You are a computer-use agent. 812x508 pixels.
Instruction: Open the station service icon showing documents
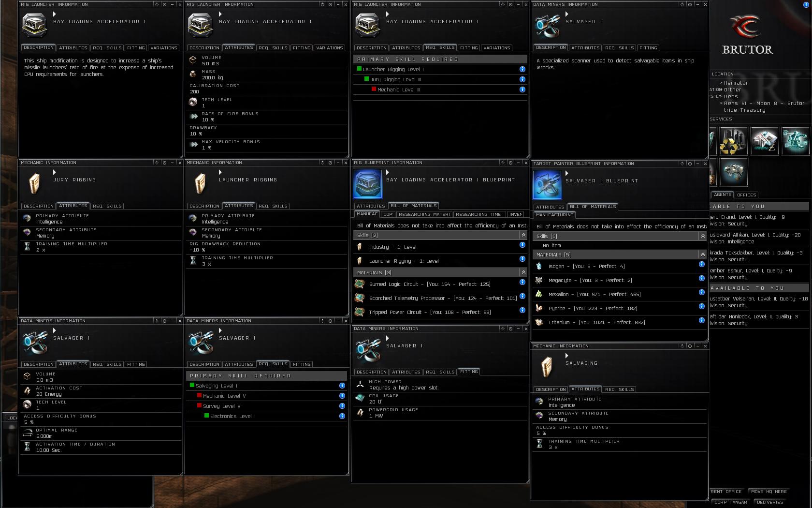pyautogui.click(x=764, y=141)
